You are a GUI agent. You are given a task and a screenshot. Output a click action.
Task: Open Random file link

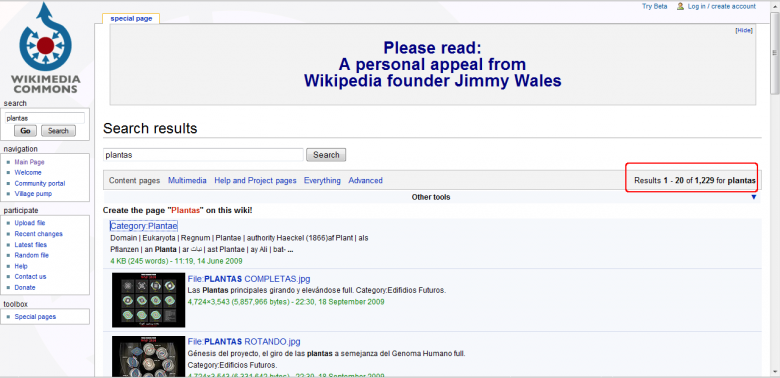tap(32, 255)
